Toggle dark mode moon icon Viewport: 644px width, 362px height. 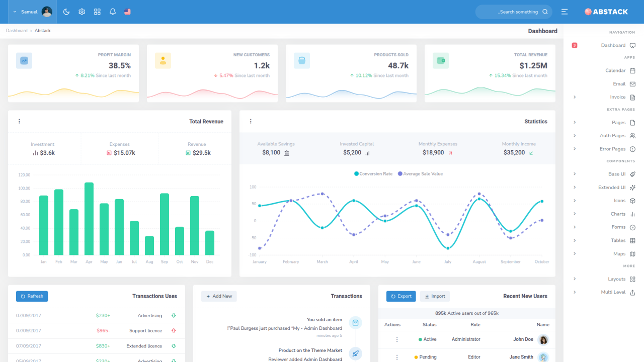tap(66, 12)
